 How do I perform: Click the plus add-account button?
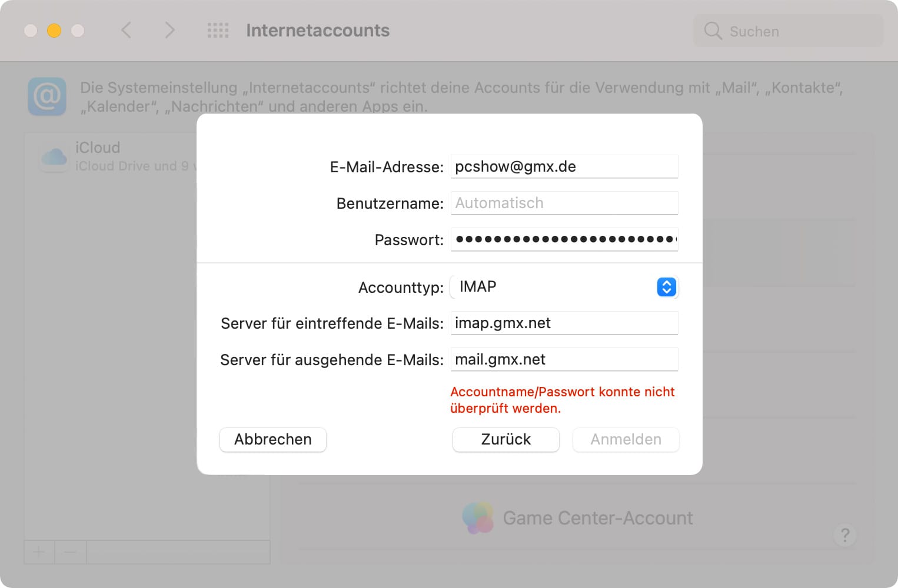pos(39,552)
